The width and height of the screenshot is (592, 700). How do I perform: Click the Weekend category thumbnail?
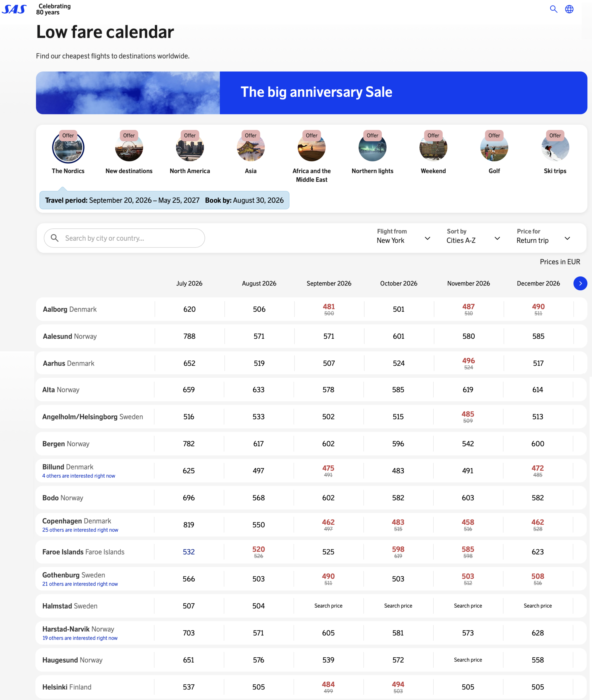[x=433, y=147]
